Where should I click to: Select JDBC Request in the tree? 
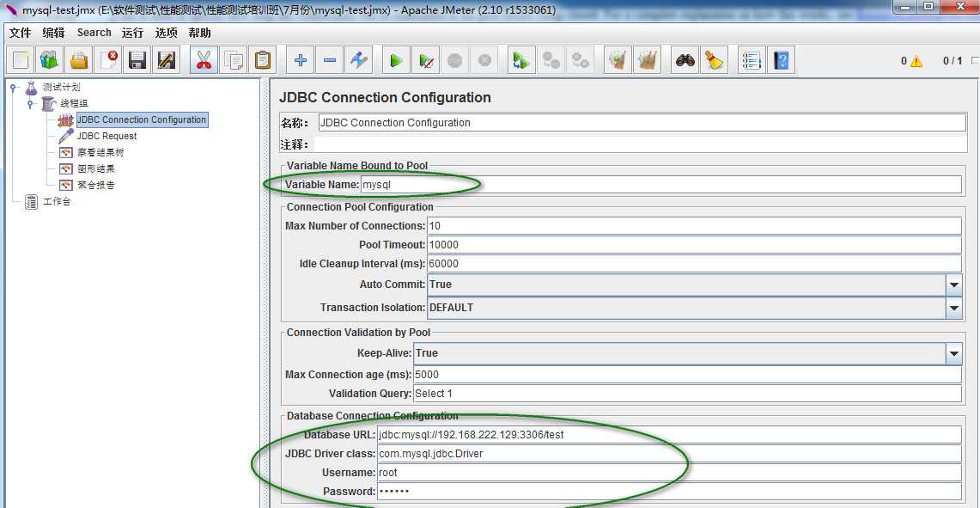(107, 136)
